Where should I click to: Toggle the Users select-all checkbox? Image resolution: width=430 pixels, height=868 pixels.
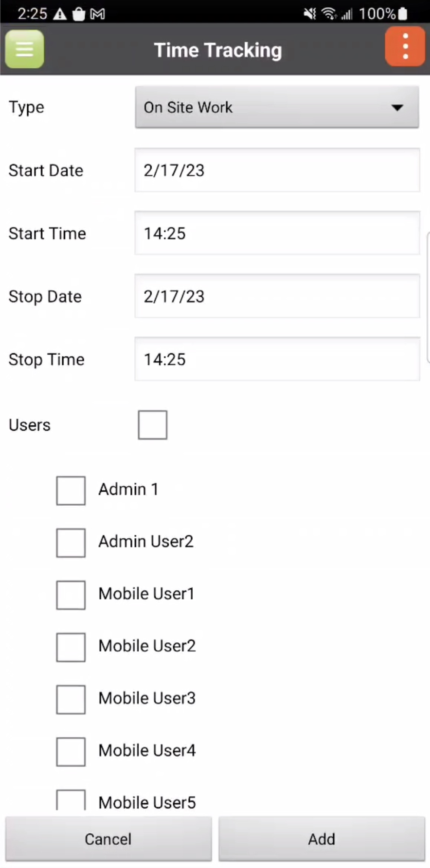click(x=153, y=425)
